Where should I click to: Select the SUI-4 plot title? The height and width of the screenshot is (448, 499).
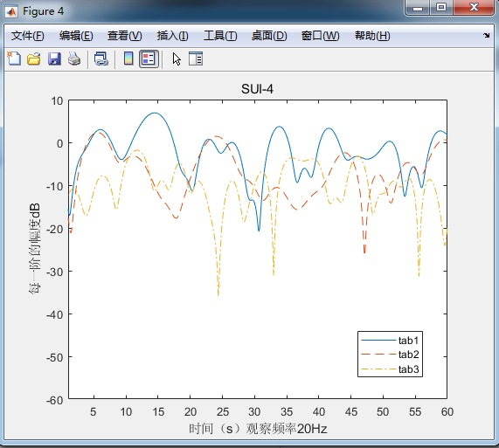(x=257, y=89)
